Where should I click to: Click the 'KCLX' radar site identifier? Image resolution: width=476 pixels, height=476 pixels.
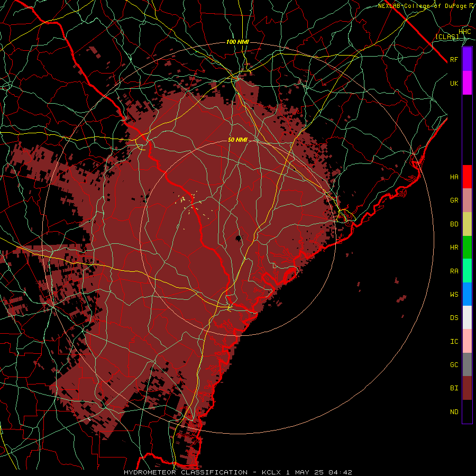271,472
